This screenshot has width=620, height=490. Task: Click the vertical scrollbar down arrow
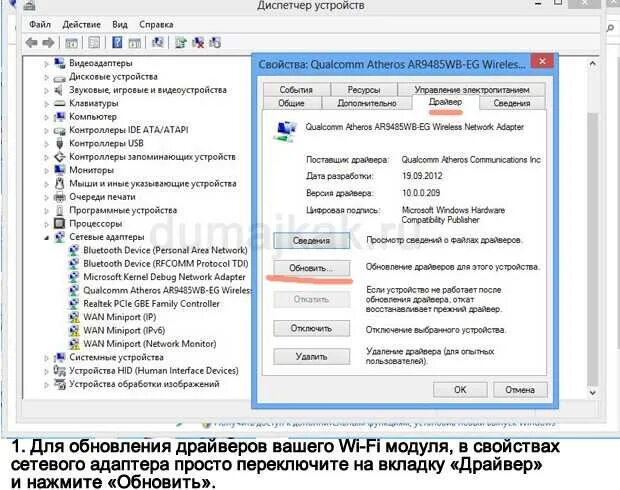[x=592, y=392]
